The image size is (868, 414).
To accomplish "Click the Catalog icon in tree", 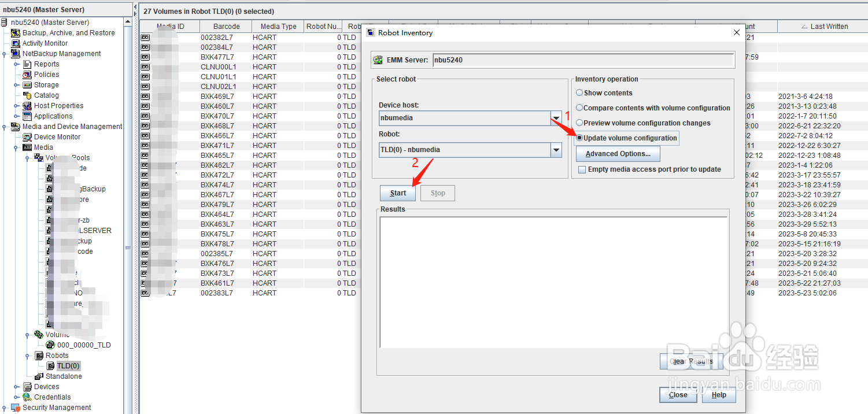I will [x=27, y=95].
